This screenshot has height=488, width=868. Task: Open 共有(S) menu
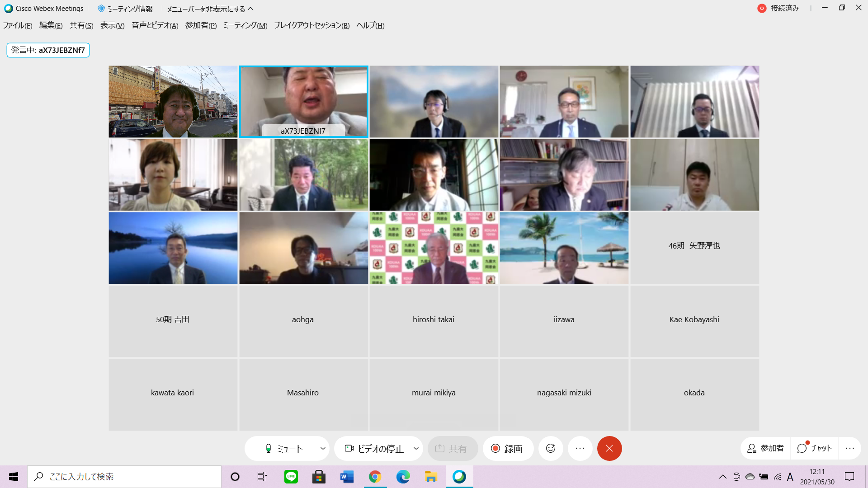[81, 25]
